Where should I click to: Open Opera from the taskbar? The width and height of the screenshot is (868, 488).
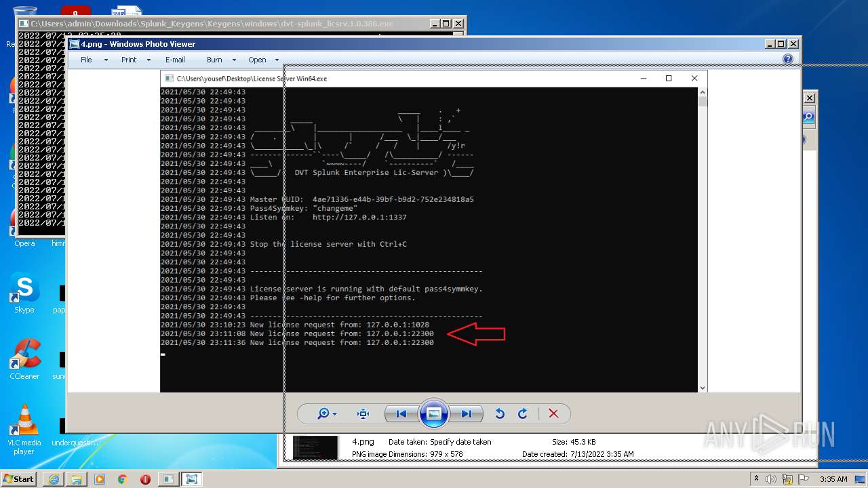145,479
